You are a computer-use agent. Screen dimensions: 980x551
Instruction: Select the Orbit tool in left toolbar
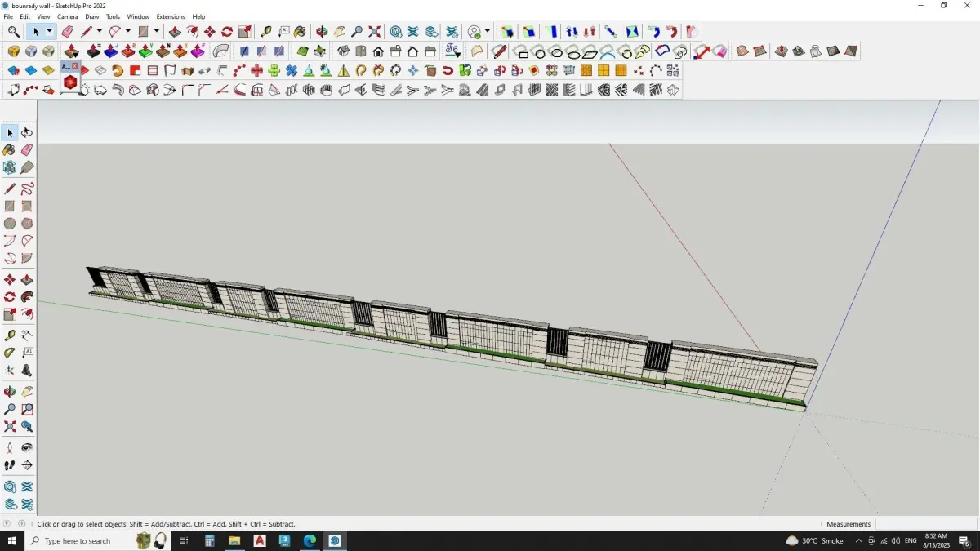click(x=10, y=392)
